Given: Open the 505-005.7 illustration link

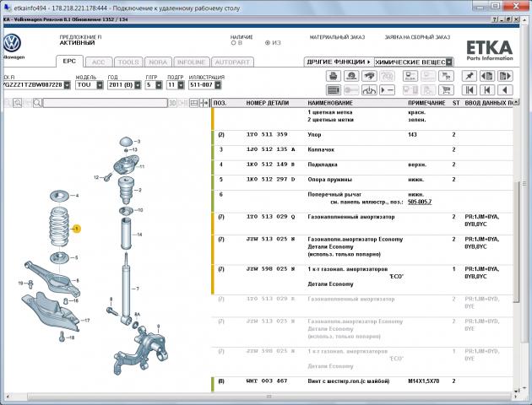Looking at the screenshot, I should pos(420,202).
